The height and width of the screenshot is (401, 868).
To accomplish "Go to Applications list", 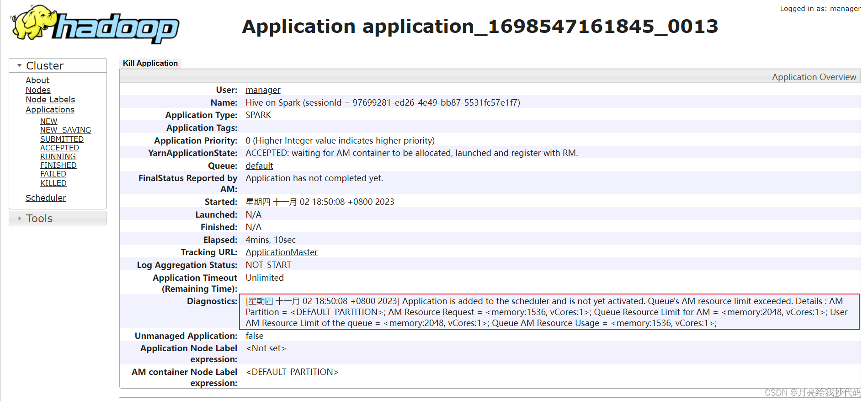I will tap(50, 110).
